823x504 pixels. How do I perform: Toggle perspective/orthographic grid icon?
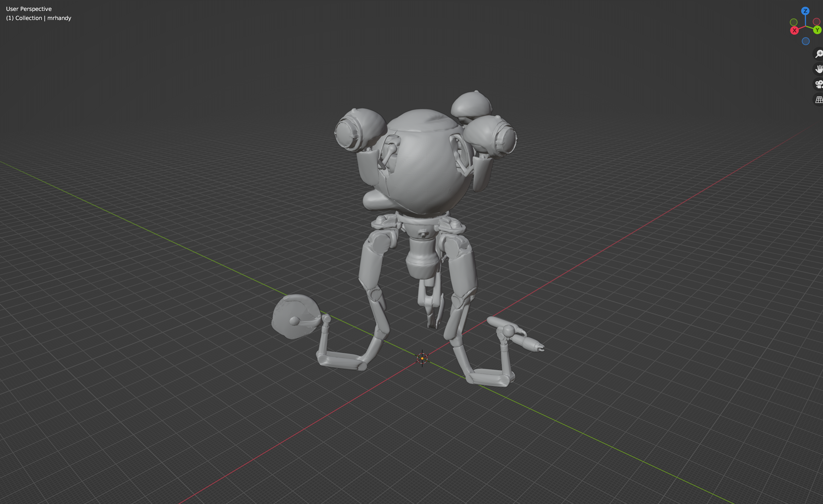pyautogui.click(x=819, y=99)
